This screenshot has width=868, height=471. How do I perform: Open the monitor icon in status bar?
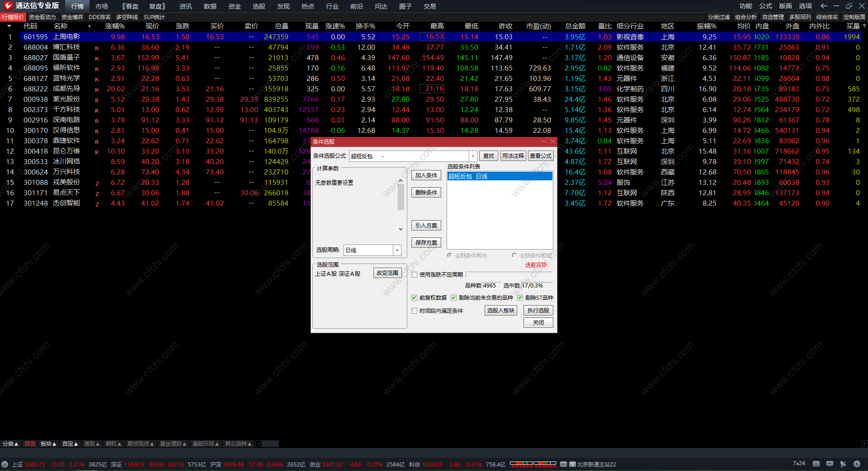click(830, 464)
